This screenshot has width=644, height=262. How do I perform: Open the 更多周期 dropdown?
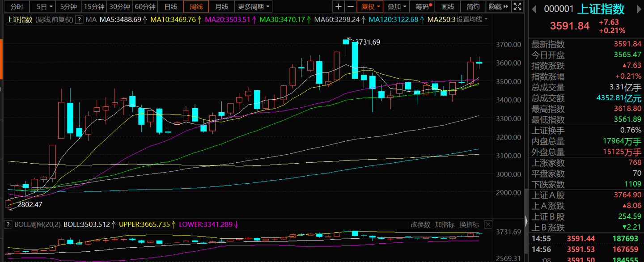[254, 7]
